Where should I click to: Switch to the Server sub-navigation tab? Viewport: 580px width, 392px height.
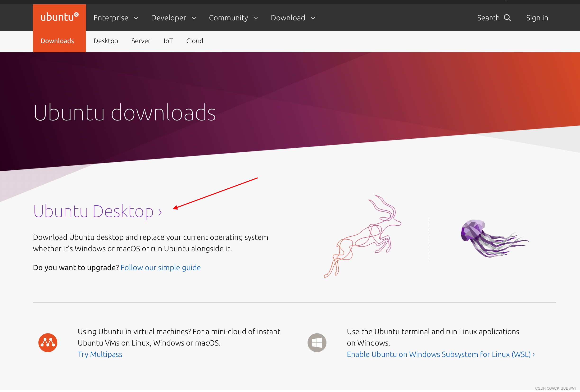point(141,41)
